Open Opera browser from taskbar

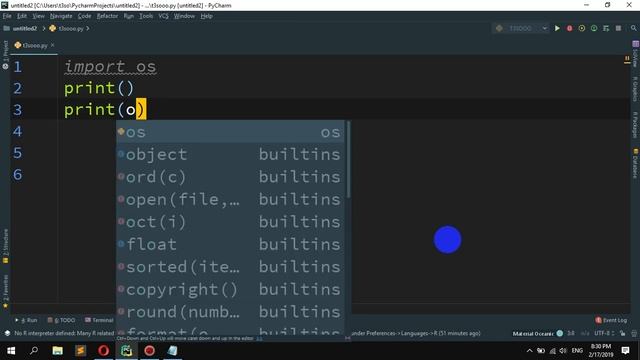[x=104, y=351]
